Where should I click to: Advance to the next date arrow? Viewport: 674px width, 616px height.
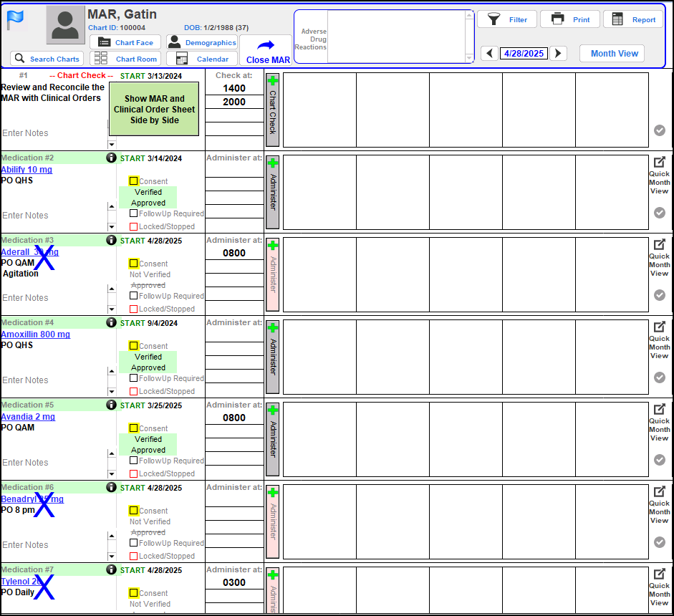click(558, 54)
